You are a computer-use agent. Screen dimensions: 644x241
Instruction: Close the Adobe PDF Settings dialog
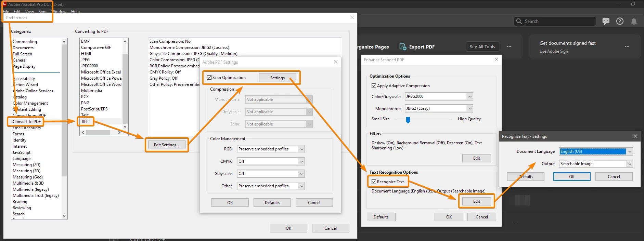[x=336, y=62]
